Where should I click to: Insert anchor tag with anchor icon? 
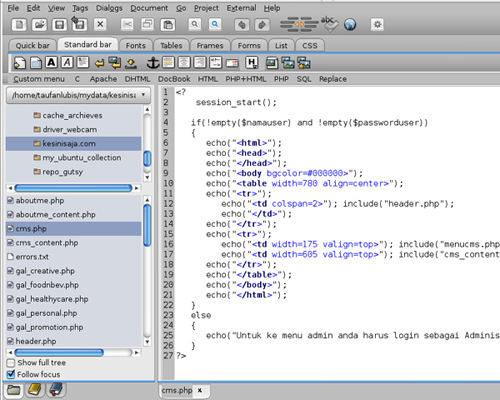point(153,63)
